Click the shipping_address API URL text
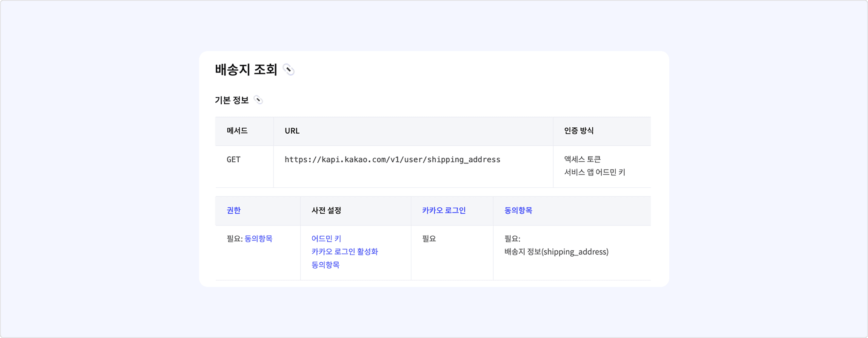This screenshot has width=868, height=338. pos(392,160)
